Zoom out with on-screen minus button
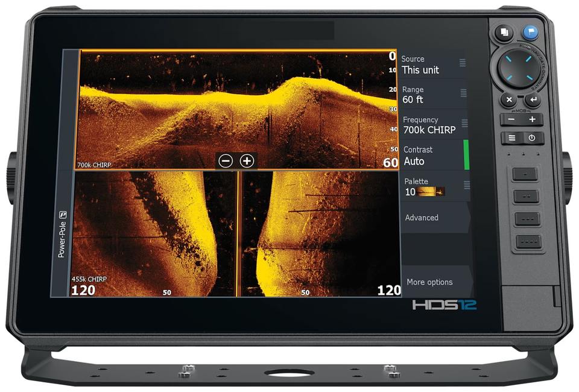 (x=226, y=161)
